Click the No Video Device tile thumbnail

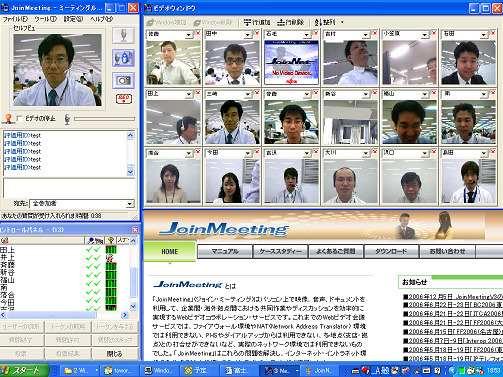tap(291, 62)
